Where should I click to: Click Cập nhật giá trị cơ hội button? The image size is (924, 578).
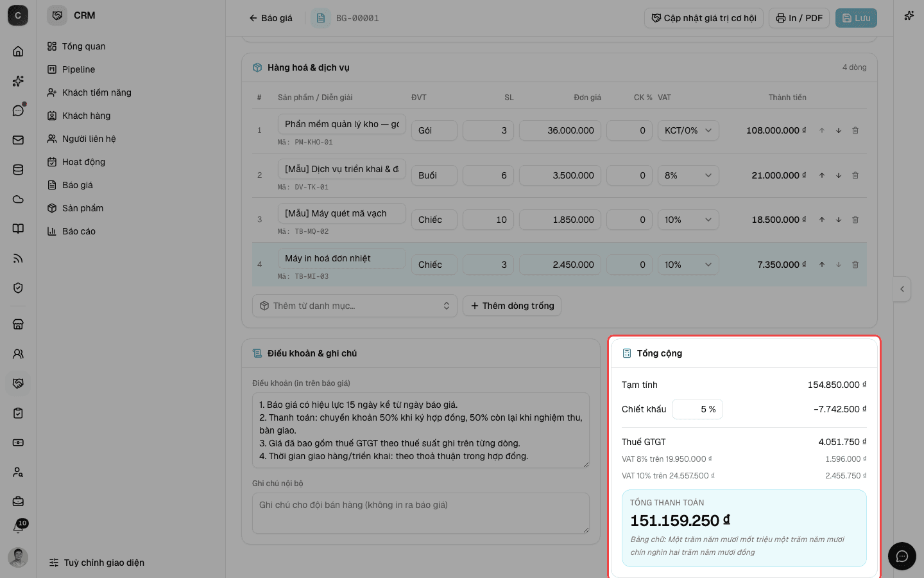(x=704, y=18)
